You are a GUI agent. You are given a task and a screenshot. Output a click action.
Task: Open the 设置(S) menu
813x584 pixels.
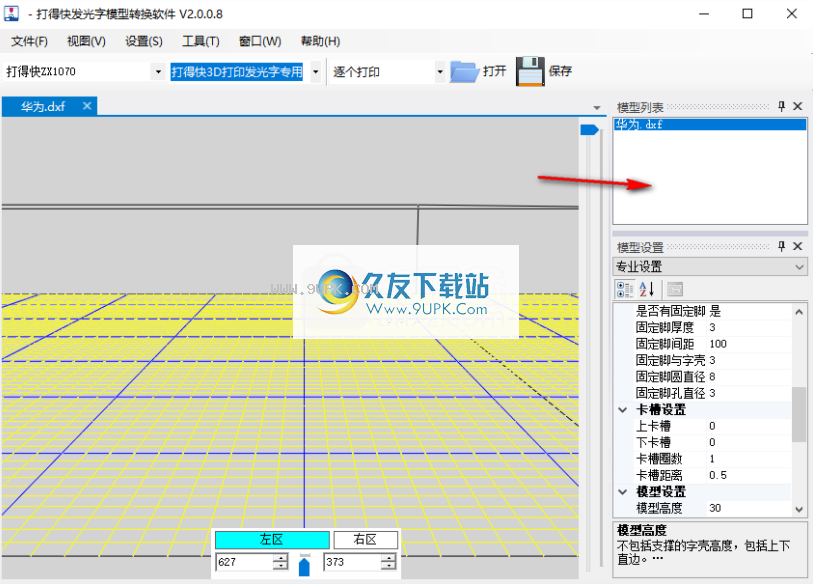click(x=144, y=41)
